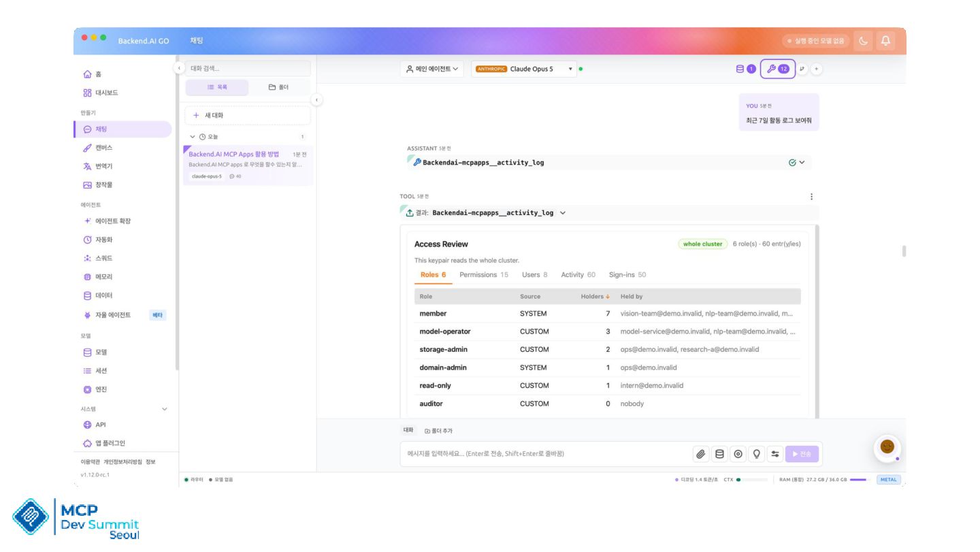Open 이용약관 terms link
The image size is (980, 552).
pos(90,461)
